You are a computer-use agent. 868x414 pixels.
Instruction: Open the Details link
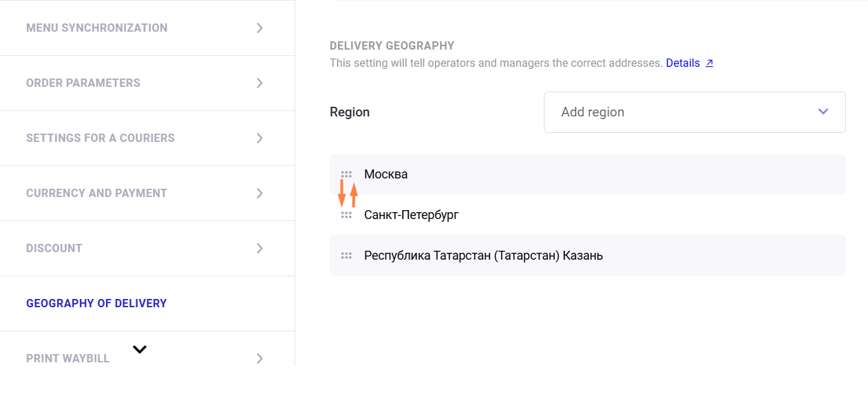click(682, 63)
